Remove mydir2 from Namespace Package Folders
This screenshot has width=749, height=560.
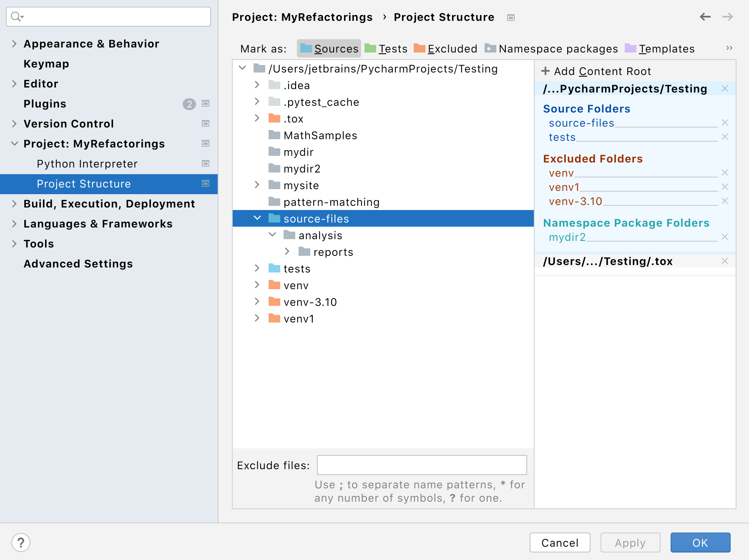(x=725, y=237)
